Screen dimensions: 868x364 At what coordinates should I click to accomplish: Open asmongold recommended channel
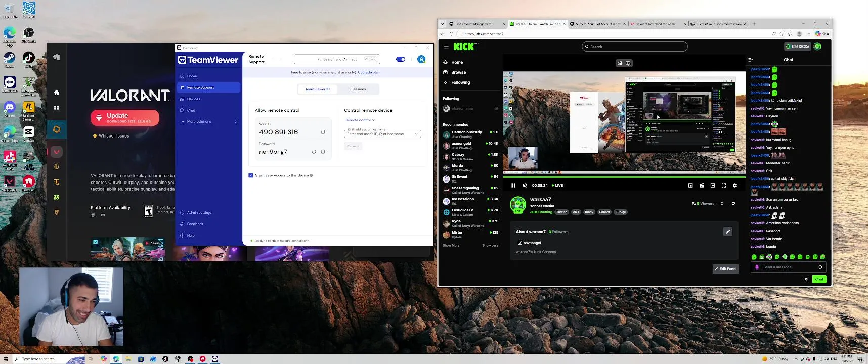point(470,146)
